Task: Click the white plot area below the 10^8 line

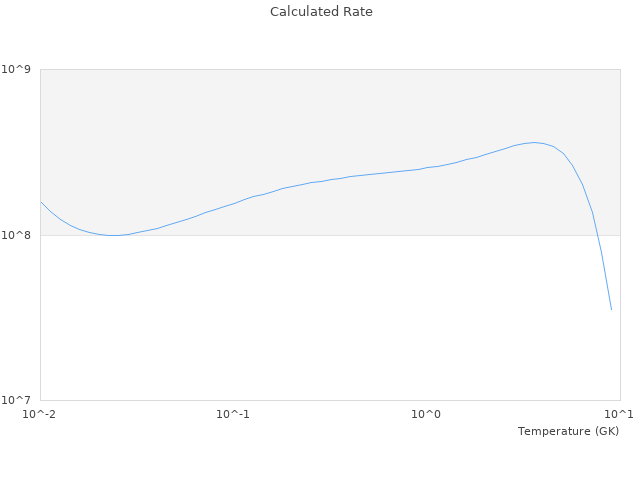Action: (x=300, y=320)
